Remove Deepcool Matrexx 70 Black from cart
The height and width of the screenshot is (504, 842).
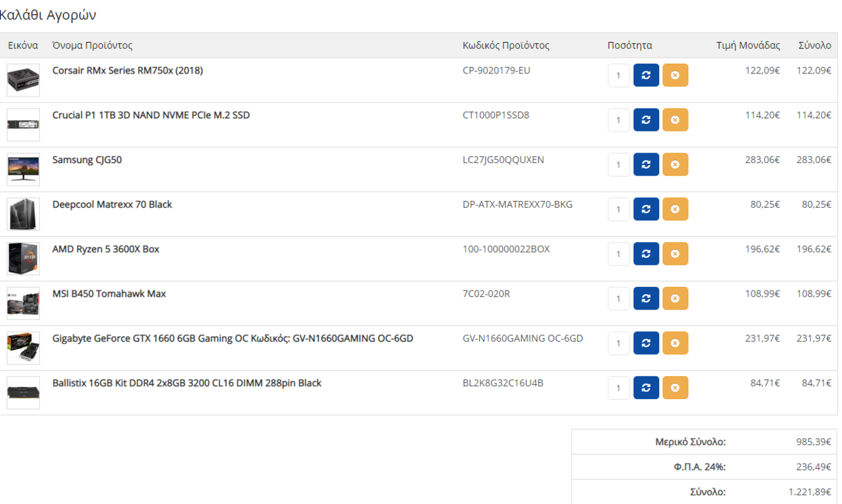675,209
